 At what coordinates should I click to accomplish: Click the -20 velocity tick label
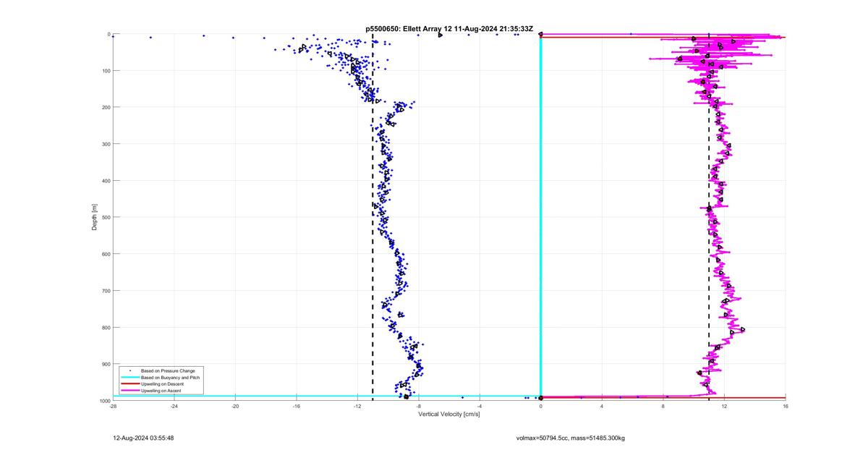tap(235, 406)
